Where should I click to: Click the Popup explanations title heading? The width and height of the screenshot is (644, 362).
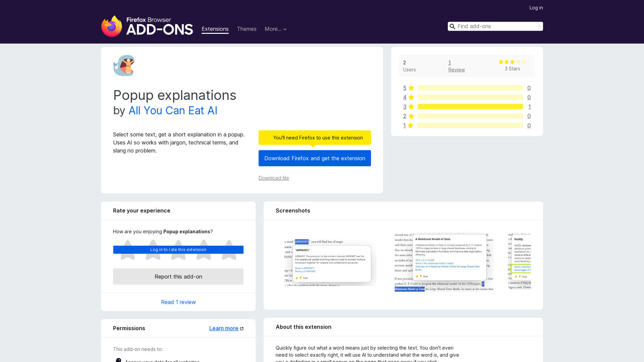coord(175,95)
